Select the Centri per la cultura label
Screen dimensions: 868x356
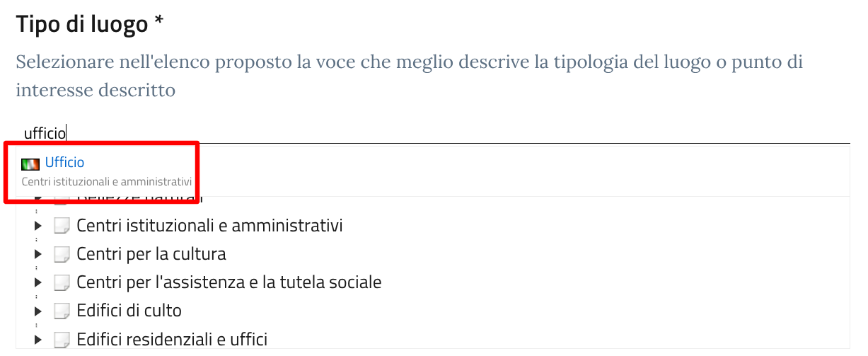[151, 253]
